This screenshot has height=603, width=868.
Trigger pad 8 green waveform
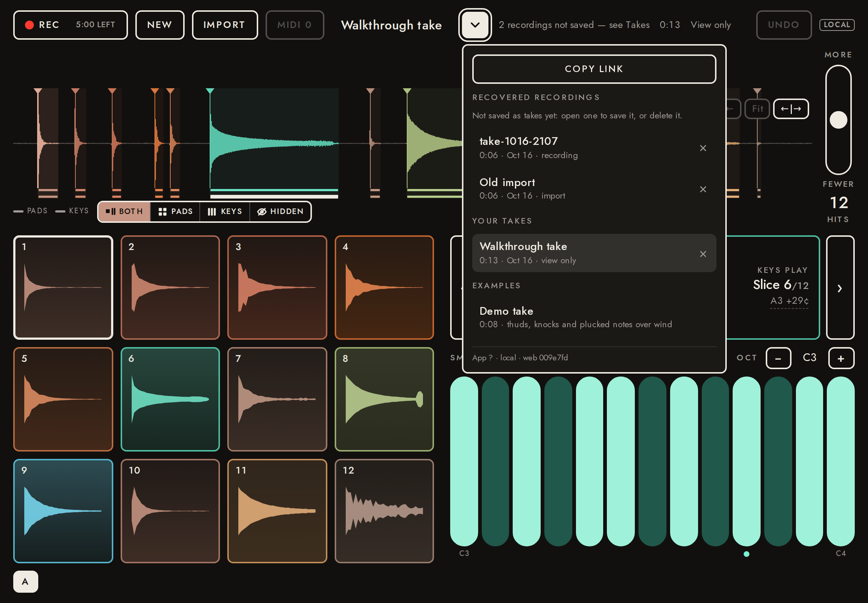(x=384, y=399)
